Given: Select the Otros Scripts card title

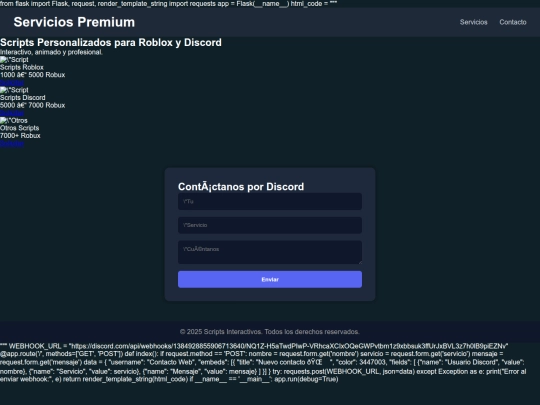Looking at the screenshot, I should point(20,128).
